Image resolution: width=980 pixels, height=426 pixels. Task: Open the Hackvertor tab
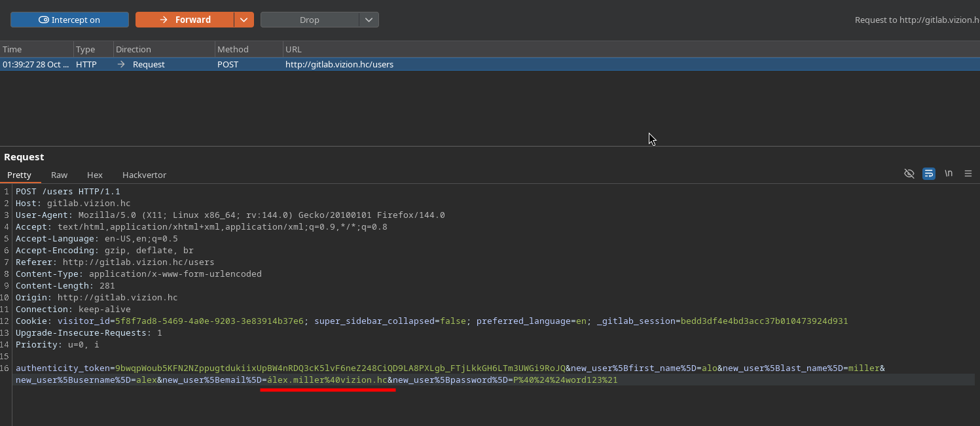pos(144,175)
